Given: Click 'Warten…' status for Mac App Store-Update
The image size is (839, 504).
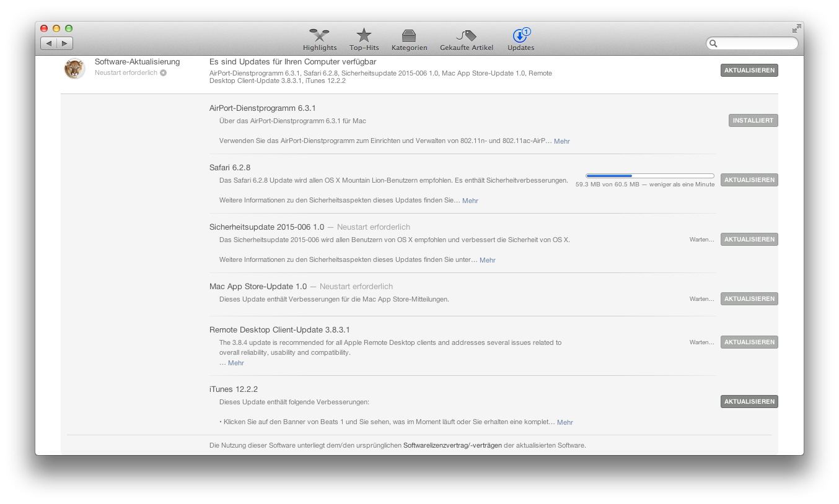Looking at the screenshot, I should (x=701, y=299).
